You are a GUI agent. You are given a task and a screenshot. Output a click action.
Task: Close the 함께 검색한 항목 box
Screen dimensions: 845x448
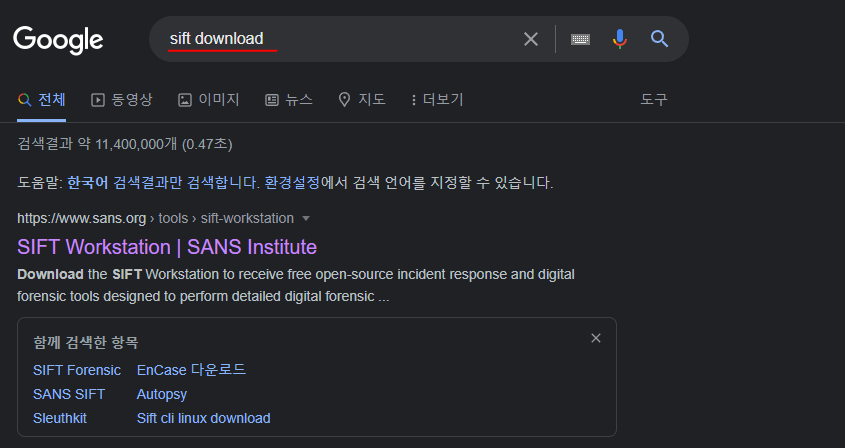[595, 338]
